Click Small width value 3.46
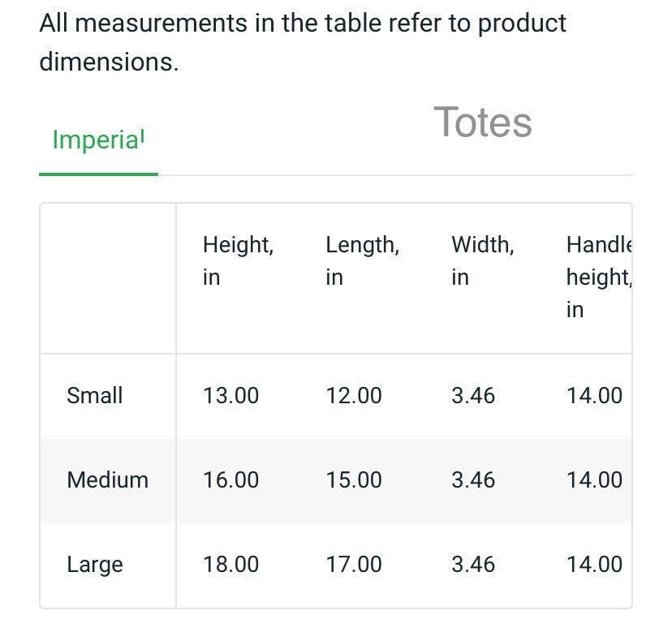672x632 pixels. coord(473,395)
